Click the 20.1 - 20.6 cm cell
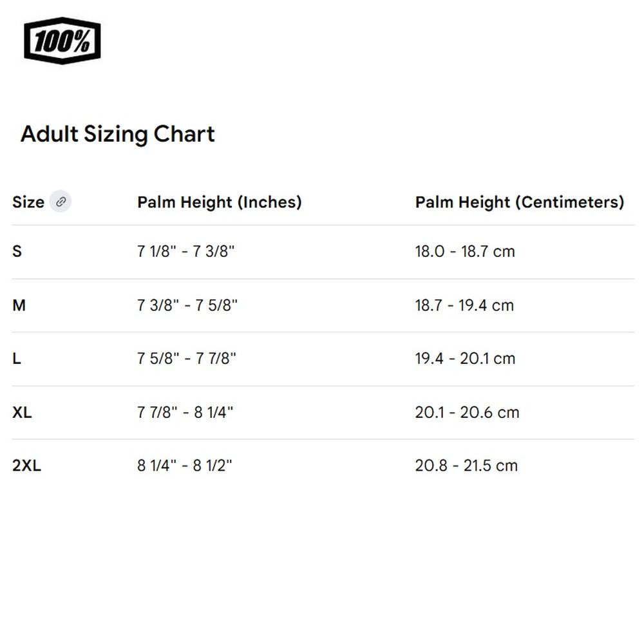This screenshot has width=644, height=644. [x=467, y=412]
